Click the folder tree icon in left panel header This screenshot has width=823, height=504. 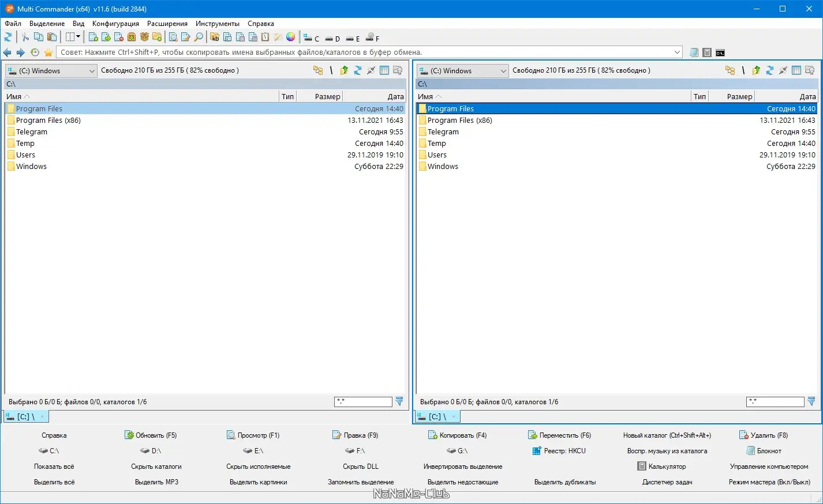click(318, 70)
